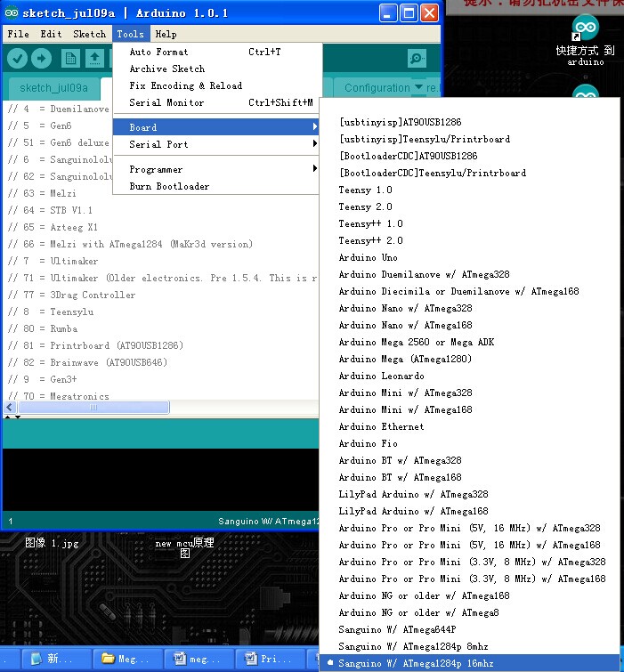This screenshot has width=624, height=672.
Task: Select Arduino Mega 2560 or Mega ADK
Action: (x=470, y=342)
